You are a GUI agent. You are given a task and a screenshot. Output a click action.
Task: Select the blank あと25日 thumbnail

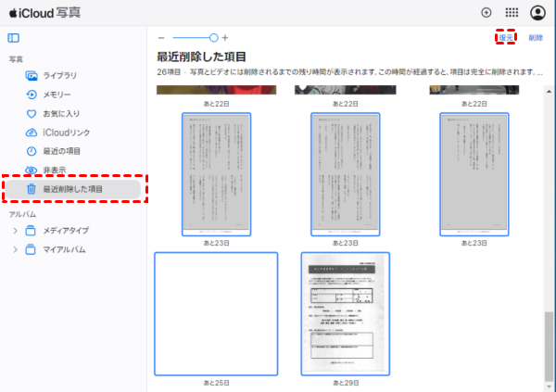216,314
